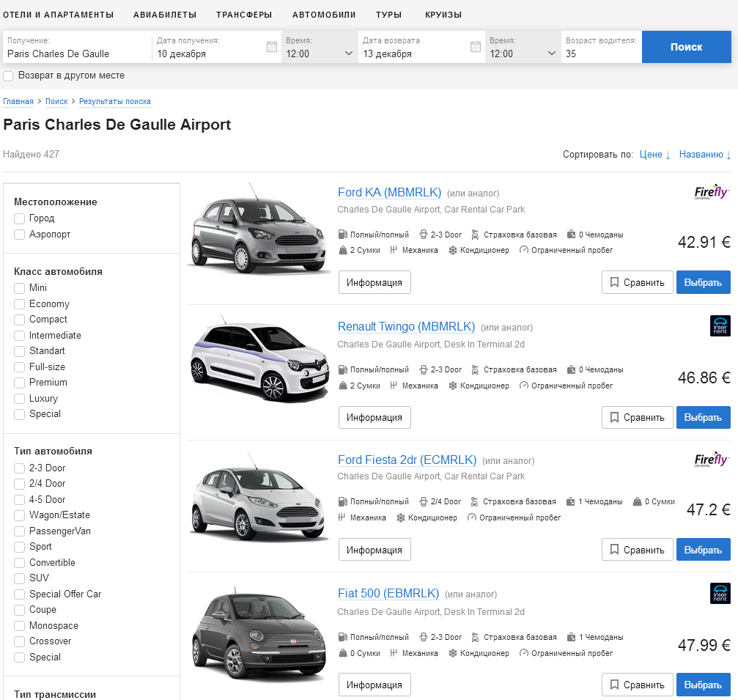Click the InterRent logo on Fiat 500
Image resolution: width=738 pixels, height=700 pixels.
(720, 594)
